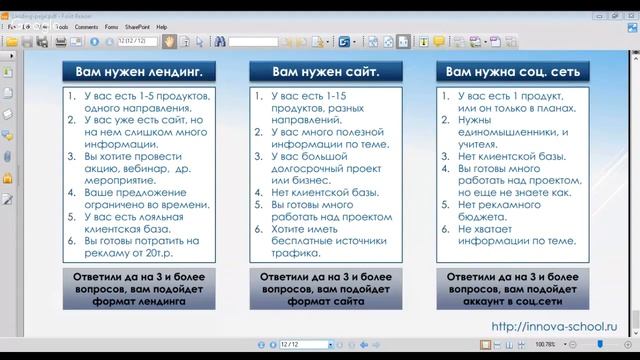Click the 100.78% zoom value

coord(545,344)
